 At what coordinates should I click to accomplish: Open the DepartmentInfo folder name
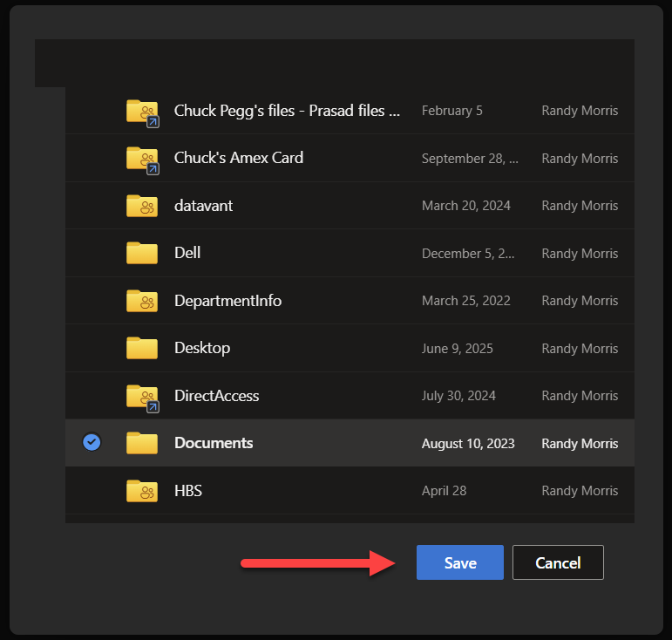pyautogui.click(x=228, y=301)
